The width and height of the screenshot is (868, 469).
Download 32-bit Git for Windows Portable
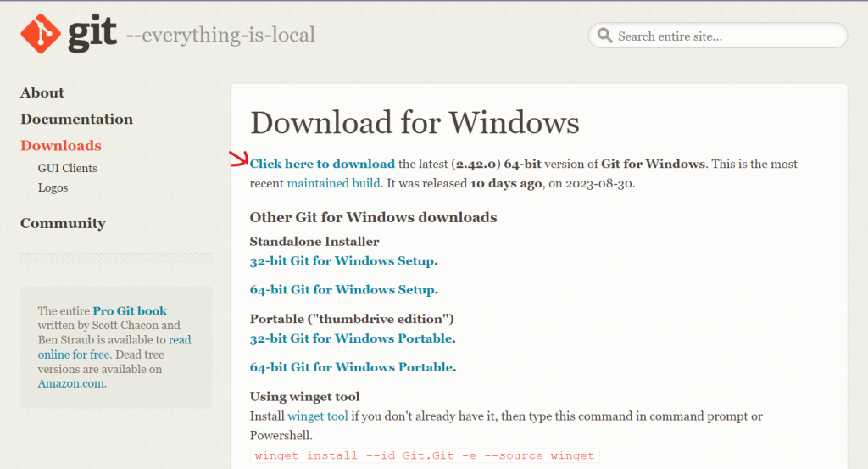pos(351,338)
